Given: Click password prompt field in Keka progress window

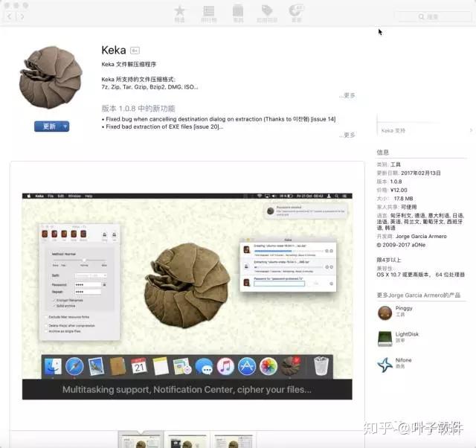Looking at the screenshot, I should tap(280, 284).
